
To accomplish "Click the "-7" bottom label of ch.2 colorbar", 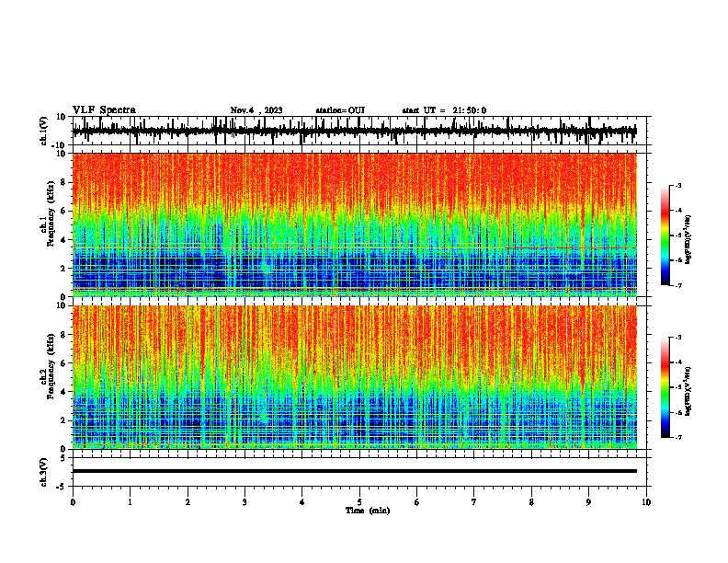I will click(678, 438).
